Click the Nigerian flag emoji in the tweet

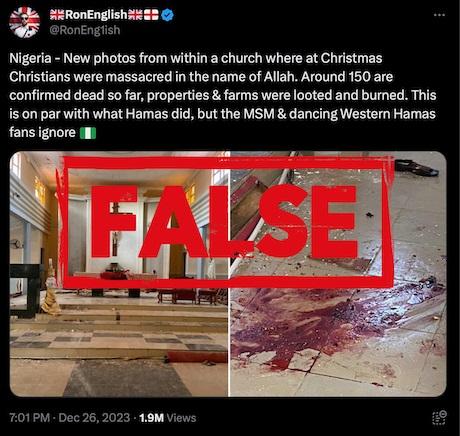point(88,133)
